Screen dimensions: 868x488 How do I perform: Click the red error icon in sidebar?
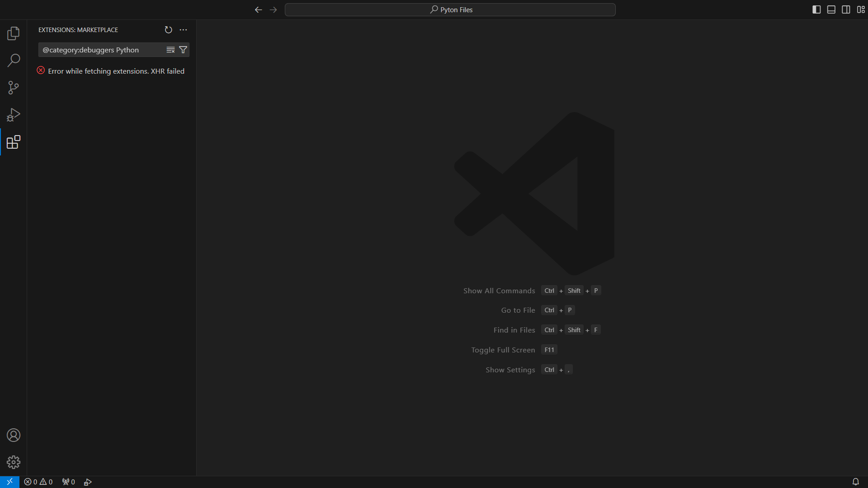click(41, 70)
